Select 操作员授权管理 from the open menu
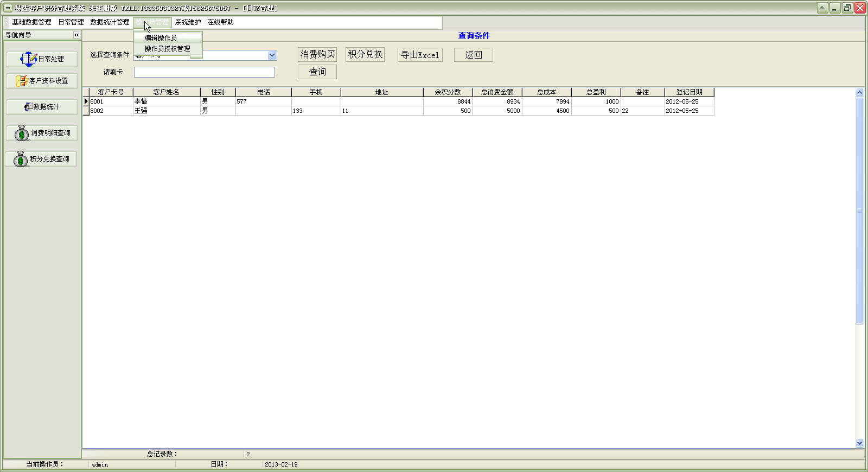The width and height of the screenshot is (868, 472). (x=168, y=48)
